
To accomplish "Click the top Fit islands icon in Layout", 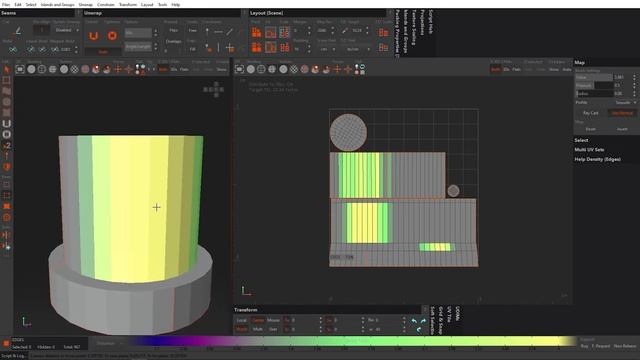I will (271, 32).
